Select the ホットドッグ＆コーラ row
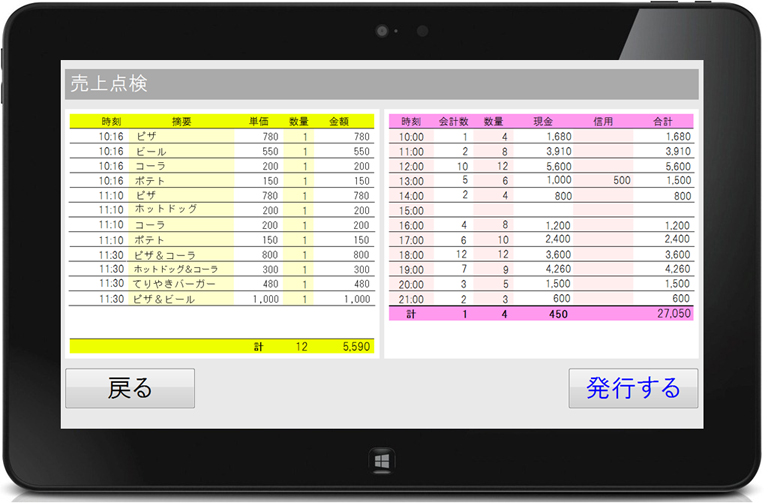The image size is (768, 503). [x=222, y=269]
